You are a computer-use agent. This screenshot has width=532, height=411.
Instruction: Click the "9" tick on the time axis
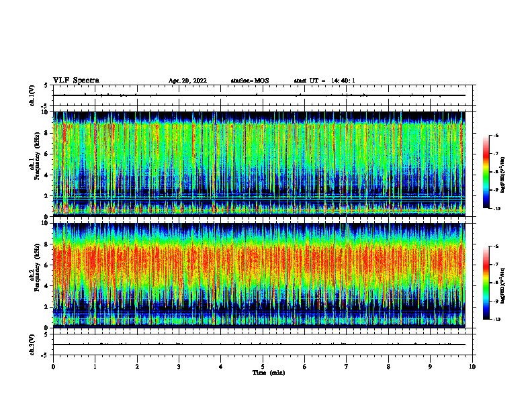[430, 367]
